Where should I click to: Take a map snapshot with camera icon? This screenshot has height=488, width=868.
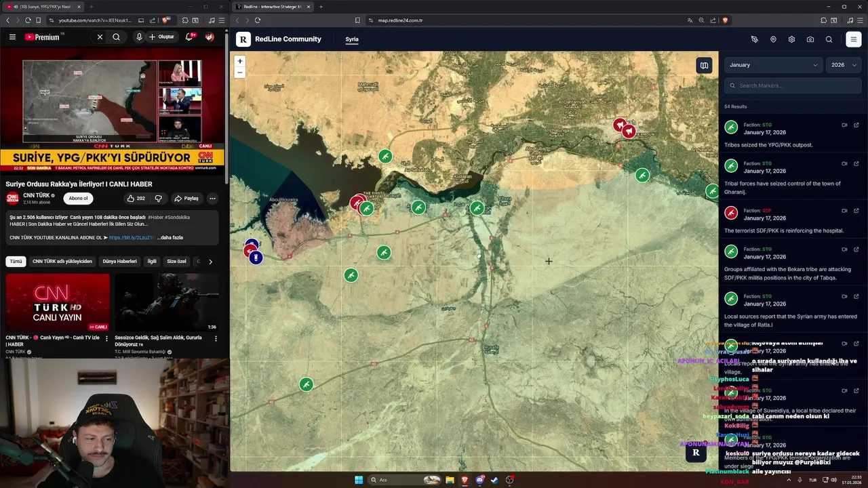pos(810,39)
